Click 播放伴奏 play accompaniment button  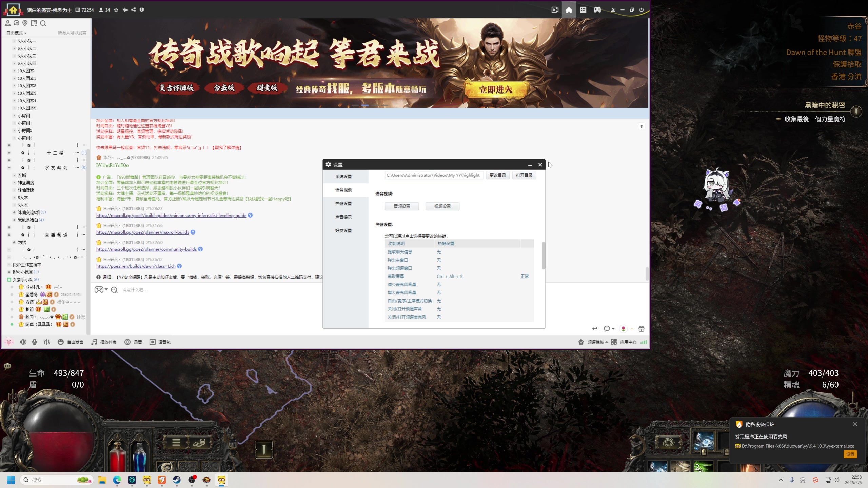coord(104,342)
